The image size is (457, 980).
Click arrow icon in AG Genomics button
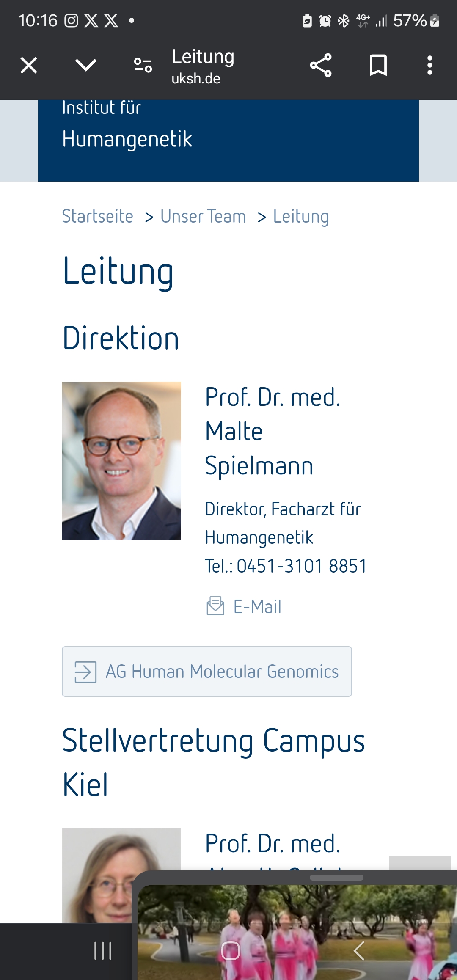click(85, 672)
